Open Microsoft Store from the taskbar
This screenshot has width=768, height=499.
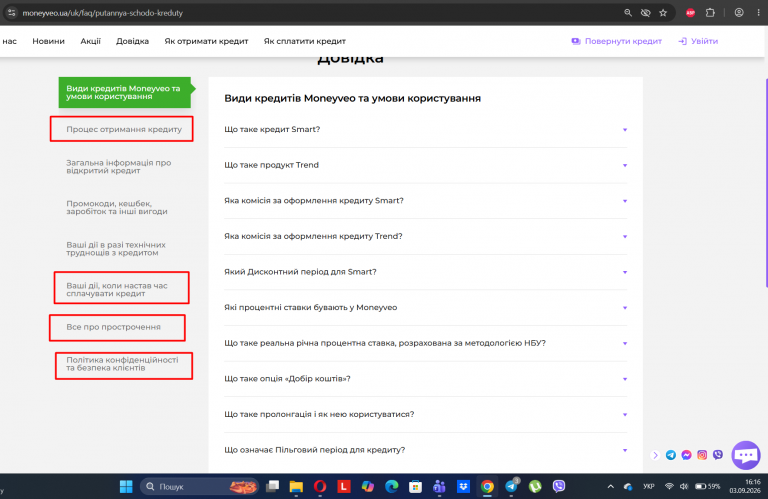click(415, 486)
